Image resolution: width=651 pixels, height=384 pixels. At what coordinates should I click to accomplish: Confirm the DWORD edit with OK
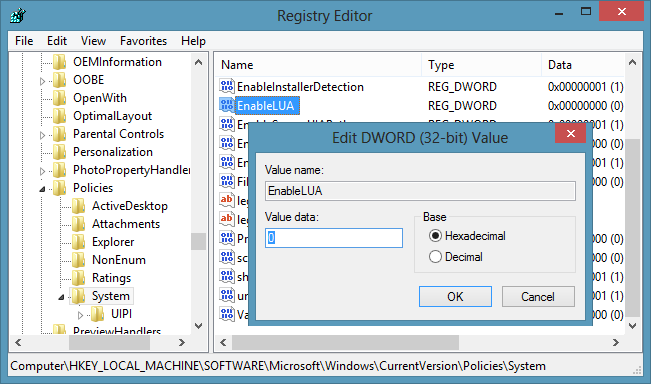(x=455, y=296)
